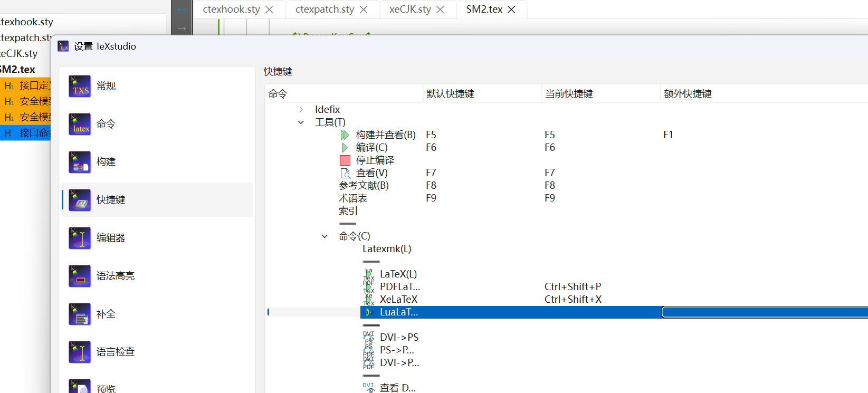Click the F9 current shortcut for 术语表
Viewport: 868px width, 393px height.
point(550,198)
